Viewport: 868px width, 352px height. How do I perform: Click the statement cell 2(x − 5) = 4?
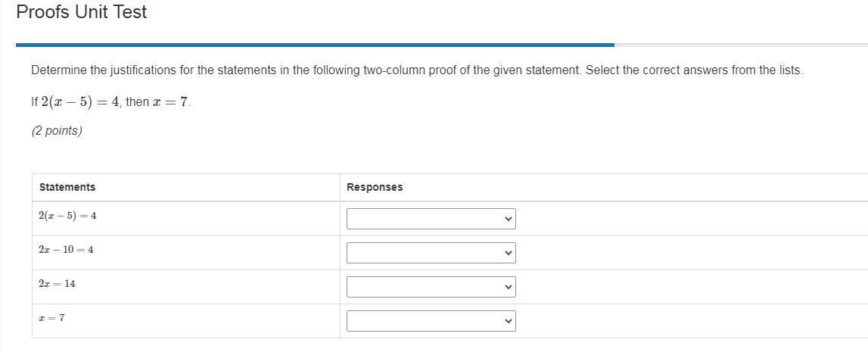pos(67,216)
